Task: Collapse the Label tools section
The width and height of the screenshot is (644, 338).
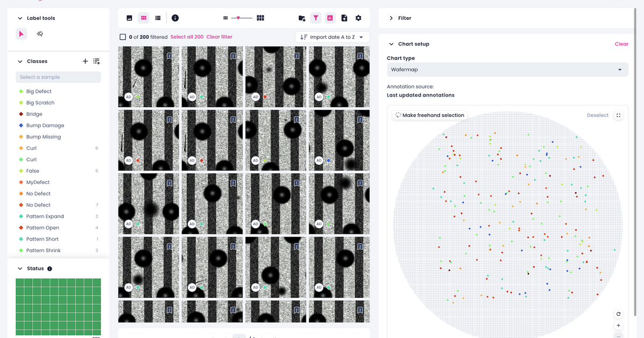Action: (x=20, y=18)
